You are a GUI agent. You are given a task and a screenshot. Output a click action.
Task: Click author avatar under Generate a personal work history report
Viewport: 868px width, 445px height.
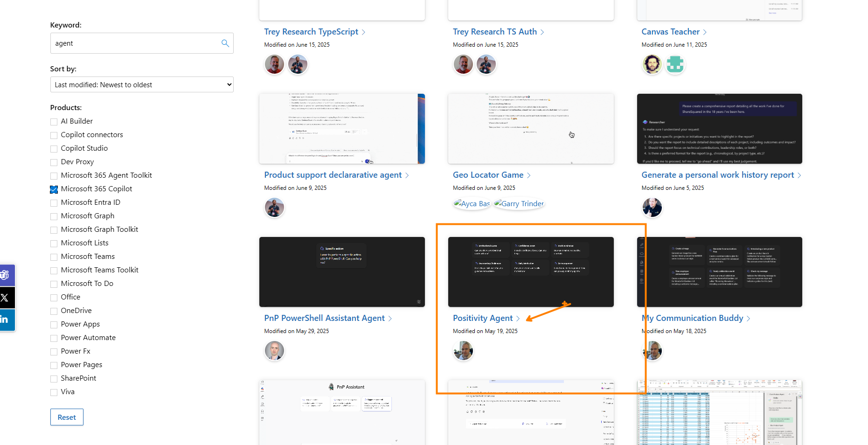652,208
